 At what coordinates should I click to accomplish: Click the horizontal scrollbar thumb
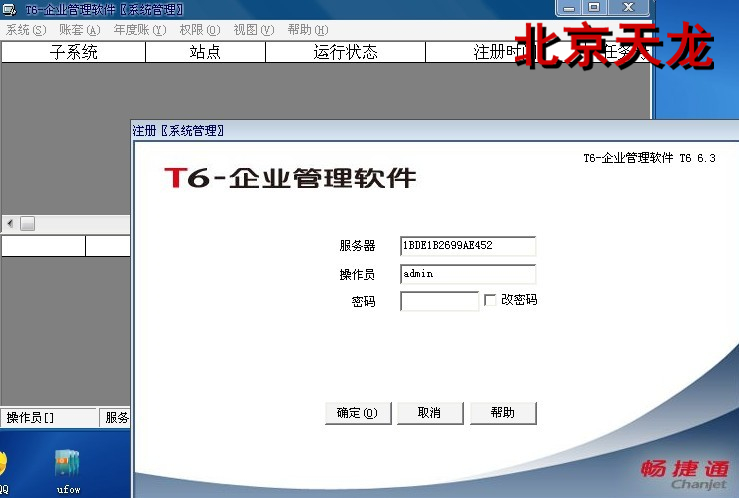[27, 224]
